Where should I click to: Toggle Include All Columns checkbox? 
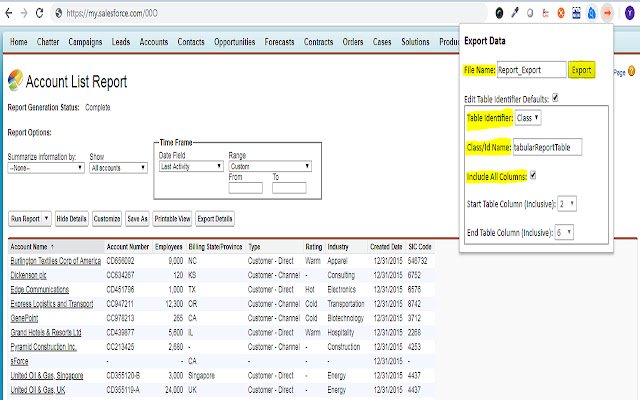(x=533, y=176)
